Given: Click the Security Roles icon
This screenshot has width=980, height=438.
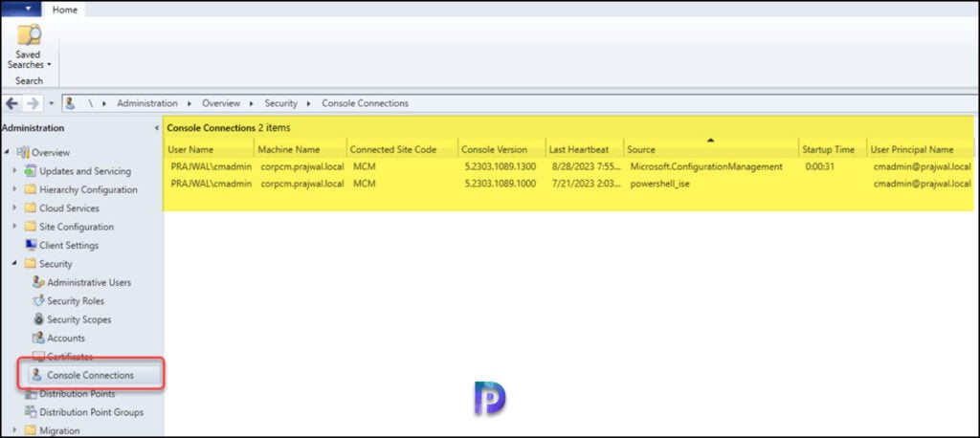Looking at the screenshot, I should [38, 300].
